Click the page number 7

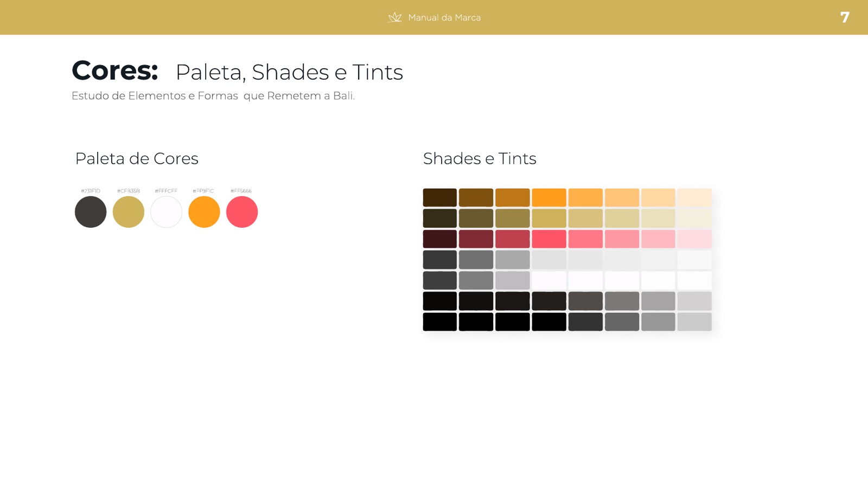[x=845, y=17]
